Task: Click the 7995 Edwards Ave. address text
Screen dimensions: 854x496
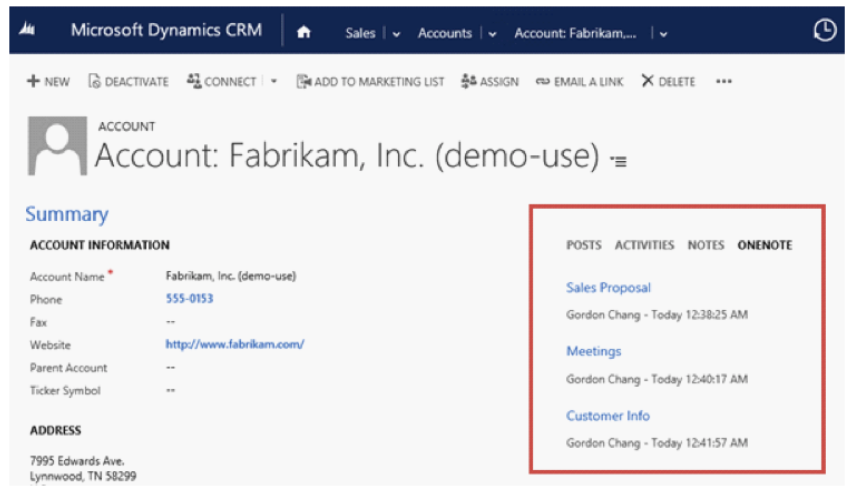Action: point(77,461)
